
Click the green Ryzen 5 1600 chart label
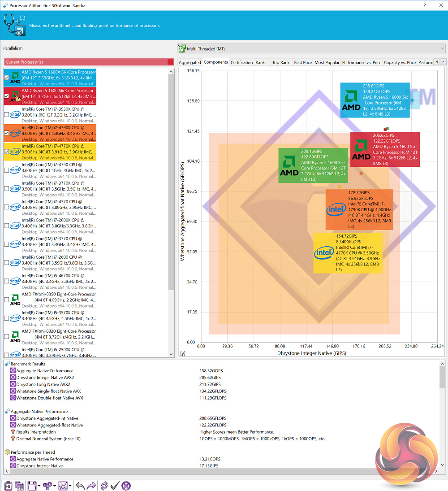point(313,165)
